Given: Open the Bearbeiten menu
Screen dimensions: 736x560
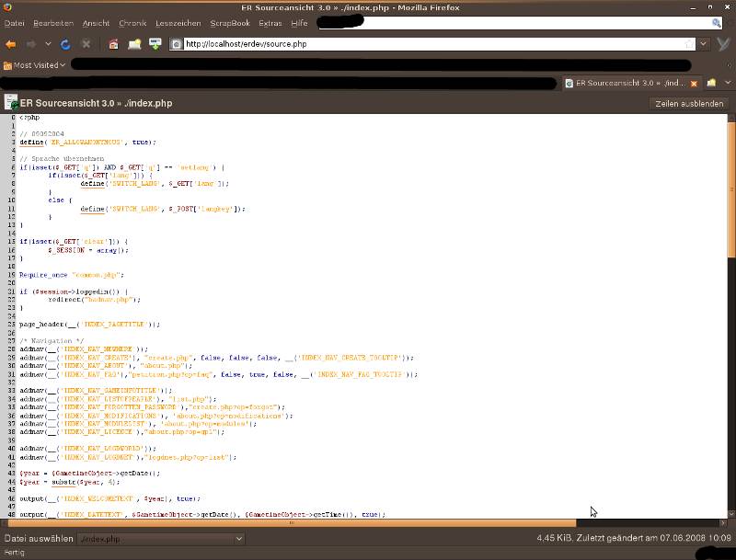Looking at the screenshot, I should click(53, 23).
